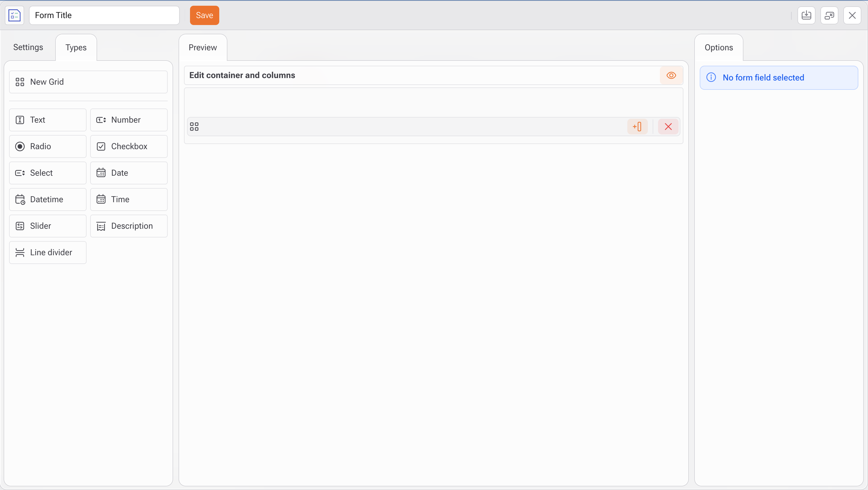Delete the grid row with the red X
Screen dimensions: 868x490
coord(668,127)
